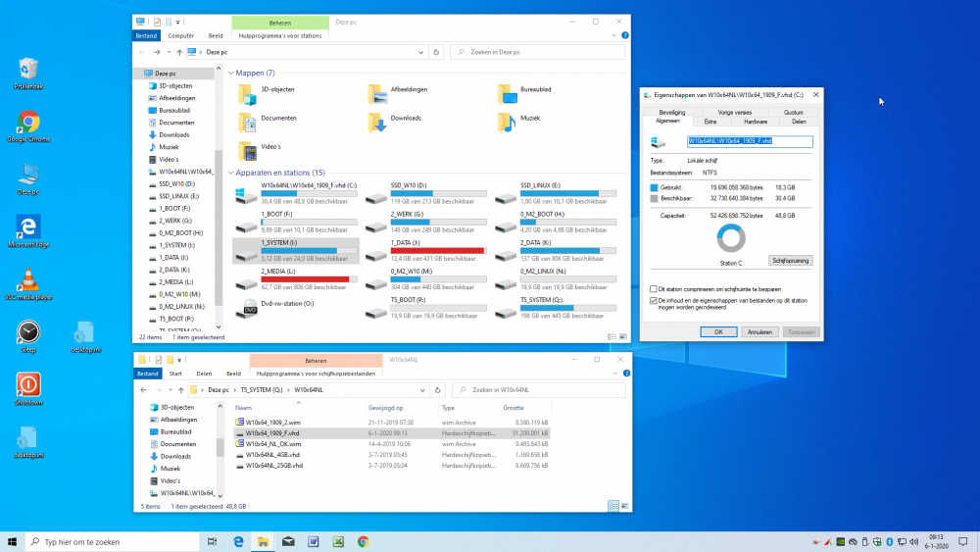Image resolution: width=980 pixels, height=552 pixels.
Task: Uncheck the index contents 'De inhoud en de eigenschappen' checkbox
Action: point(654,301)
